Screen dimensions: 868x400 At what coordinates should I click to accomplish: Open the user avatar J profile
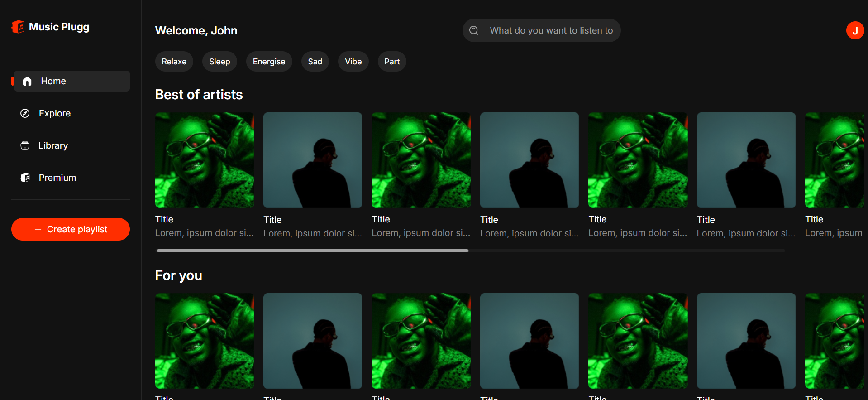pos(855,30)
